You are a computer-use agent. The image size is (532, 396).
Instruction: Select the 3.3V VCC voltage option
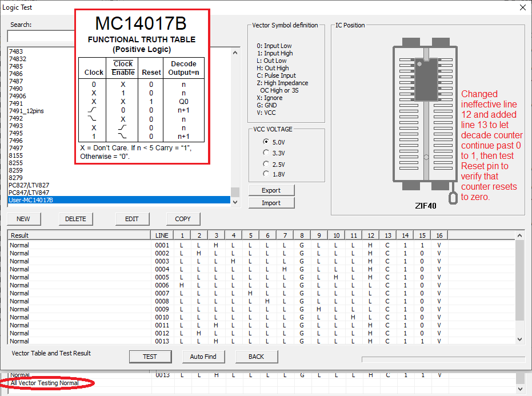tap(266, 153)
